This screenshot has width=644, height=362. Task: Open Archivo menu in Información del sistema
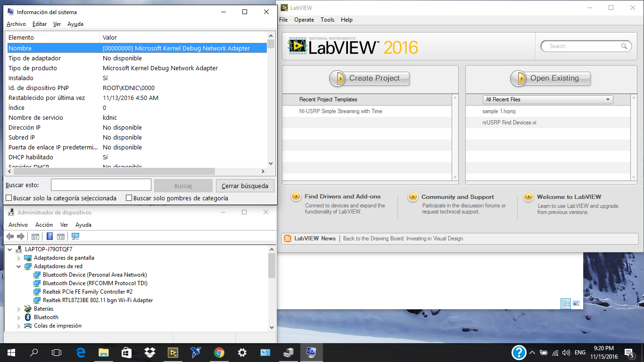click(x=16, y=24)
